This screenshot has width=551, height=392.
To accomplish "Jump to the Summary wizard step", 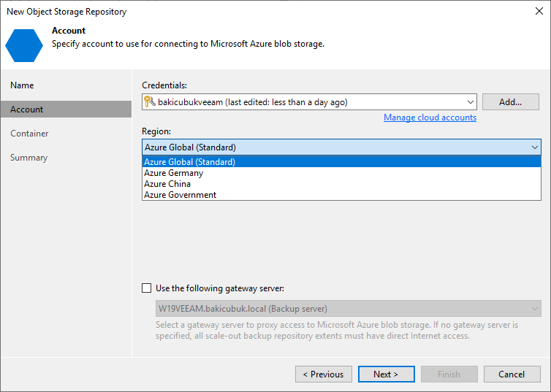I will coord(28,158).
